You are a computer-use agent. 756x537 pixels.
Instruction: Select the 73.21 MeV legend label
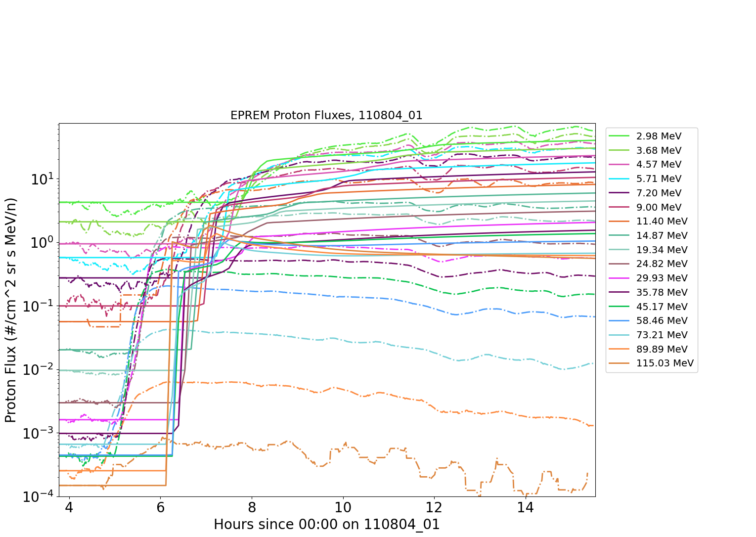coord(662,335)
